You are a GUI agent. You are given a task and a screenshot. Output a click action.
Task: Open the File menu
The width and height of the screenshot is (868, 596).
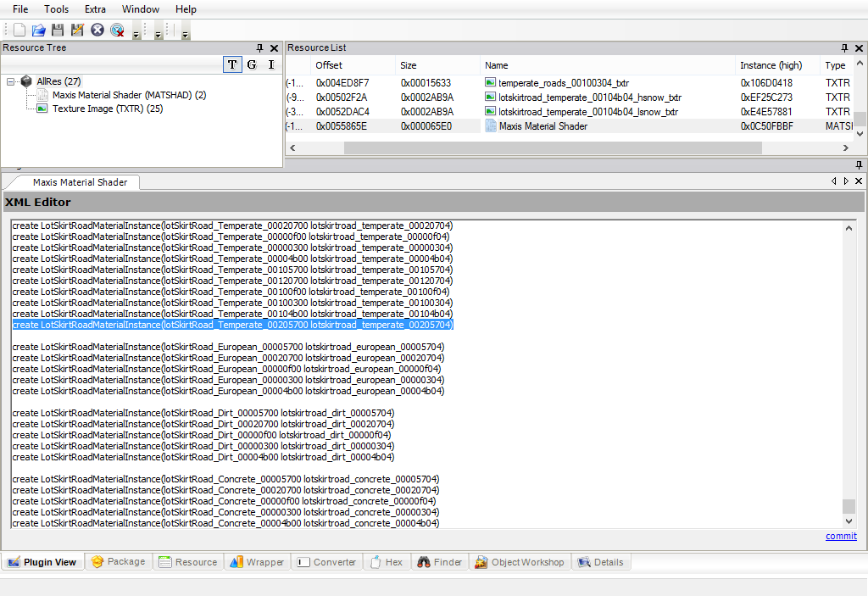[20, 9]
